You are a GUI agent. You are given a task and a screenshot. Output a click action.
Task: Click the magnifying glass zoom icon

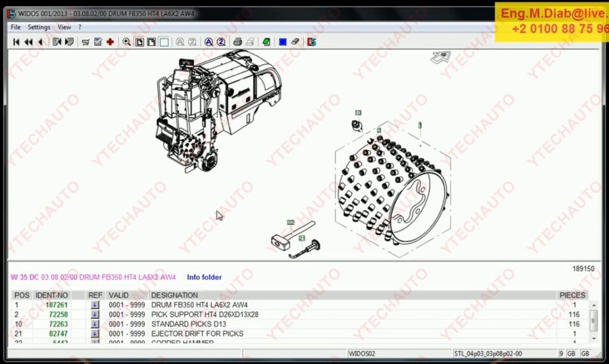tap(127, 42)
